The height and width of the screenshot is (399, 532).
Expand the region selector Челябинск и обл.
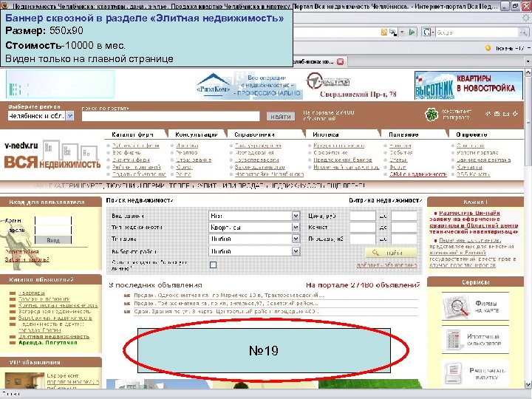point(70,116)
